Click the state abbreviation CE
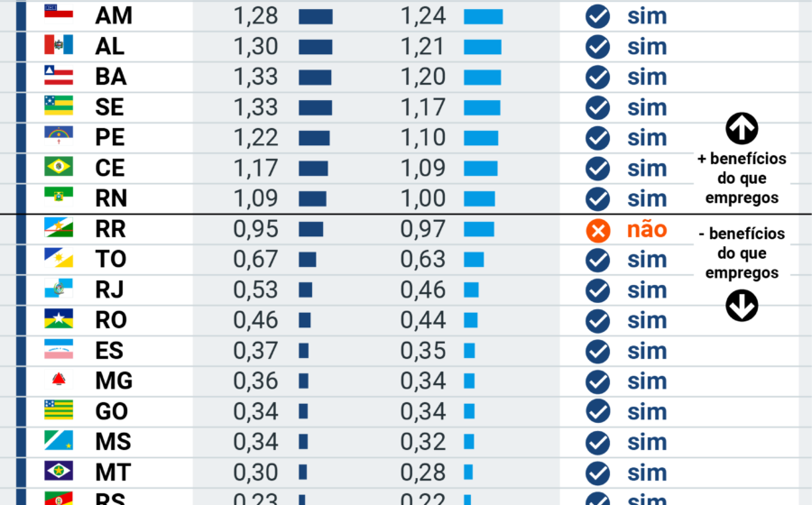812x505 pixels. 110,168
